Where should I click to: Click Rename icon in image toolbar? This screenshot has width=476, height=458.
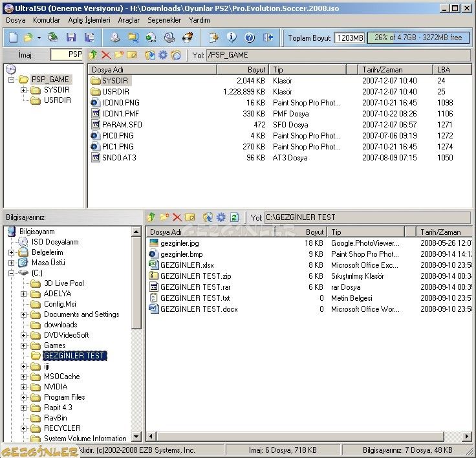[x=132, y=55]
